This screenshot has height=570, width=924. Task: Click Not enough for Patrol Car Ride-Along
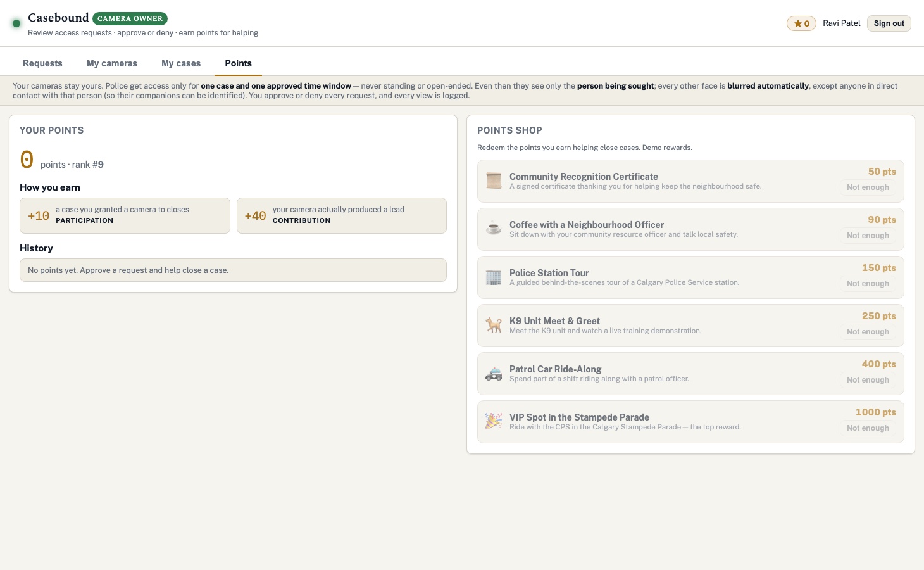[x=868, y=380]
